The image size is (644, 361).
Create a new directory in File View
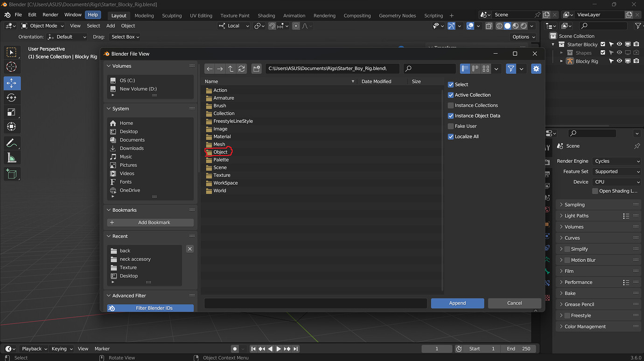pyautogui.click(x=256, y=69)
